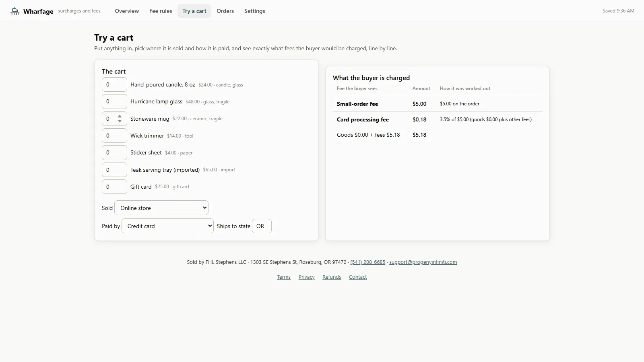The width and height of the screenshot is (644, 362).
Task: Select the Try a cart tab
Action: coord(194,11)
